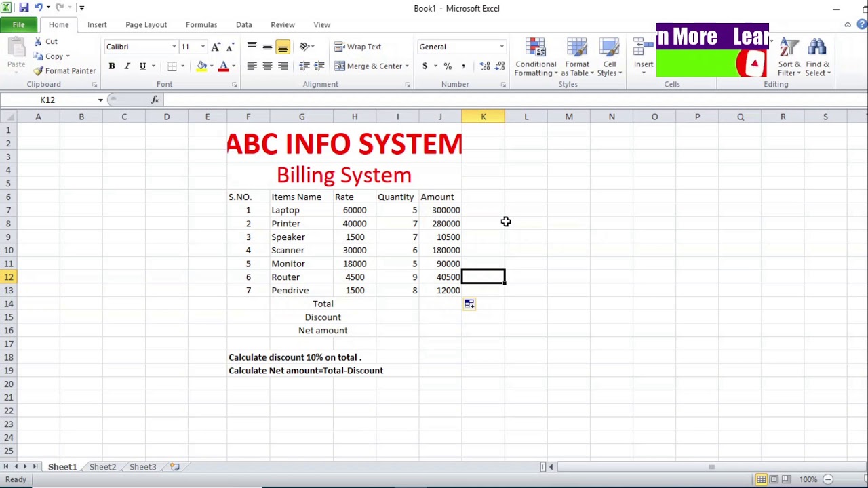Toggle Wrap Text
Viewport: 868px width, 488px height.
tap(358, 47)
